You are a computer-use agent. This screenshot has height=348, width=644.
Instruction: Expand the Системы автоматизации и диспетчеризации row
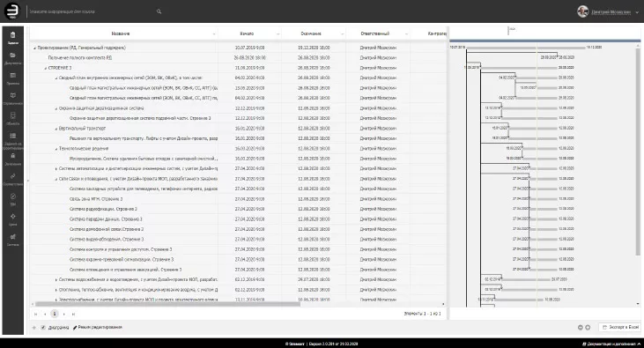pos(56,168)
